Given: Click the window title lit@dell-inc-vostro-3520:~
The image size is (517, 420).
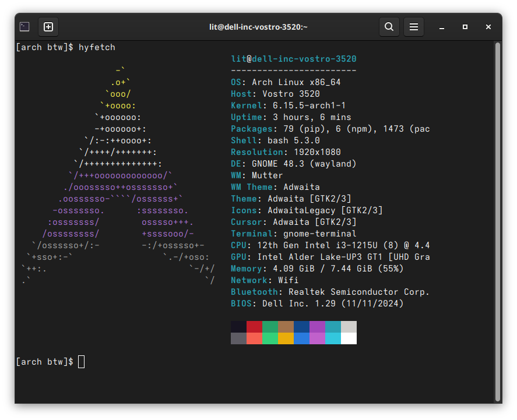Looking at the screenshot, I should [258, 27].
